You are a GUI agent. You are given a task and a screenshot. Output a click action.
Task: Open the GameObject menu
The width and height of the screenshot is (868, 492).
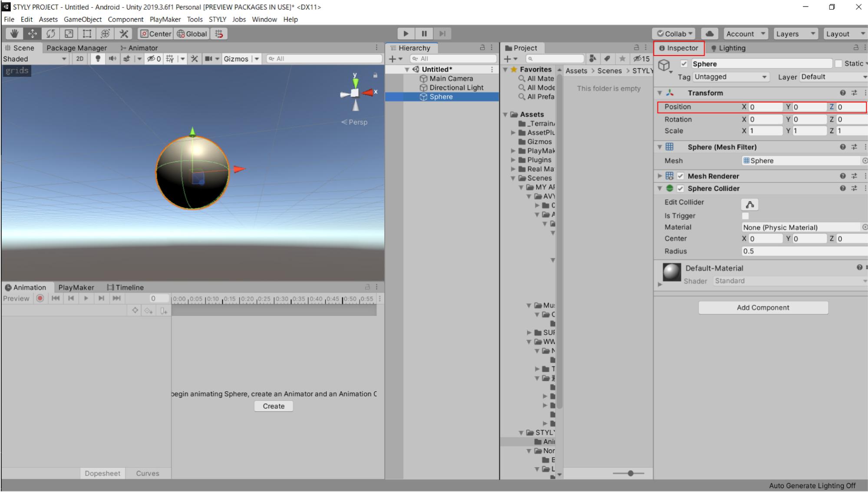coord(83,19)
